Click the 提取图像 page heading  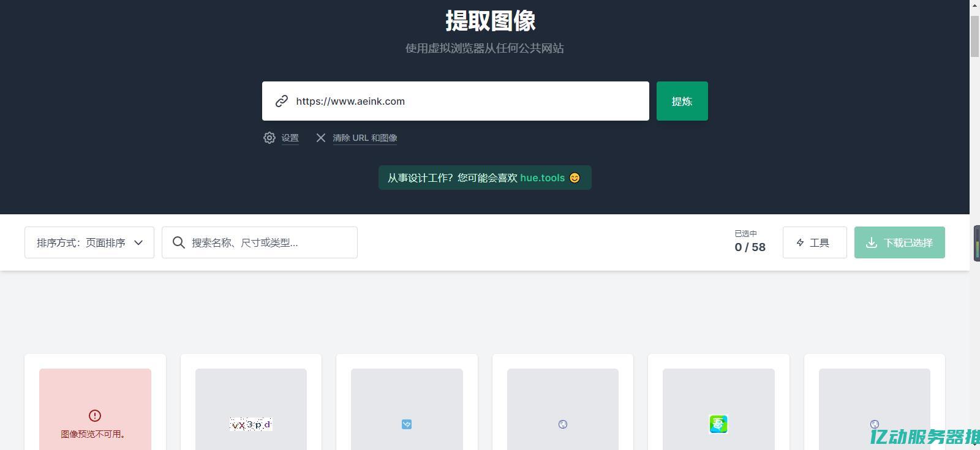click(490, 21)
